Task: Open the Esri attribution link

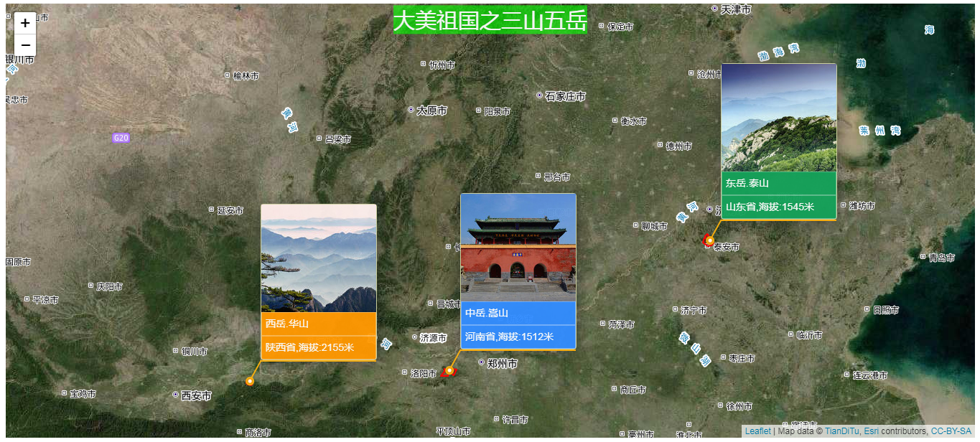Action: tap(871, 431)
